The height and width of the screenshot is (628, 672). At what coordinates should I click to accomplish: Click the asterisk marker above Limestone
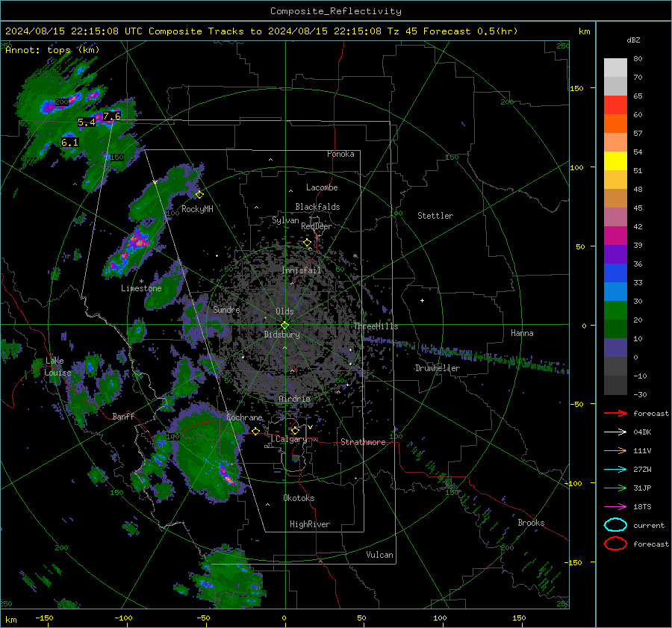coord(141,282)
